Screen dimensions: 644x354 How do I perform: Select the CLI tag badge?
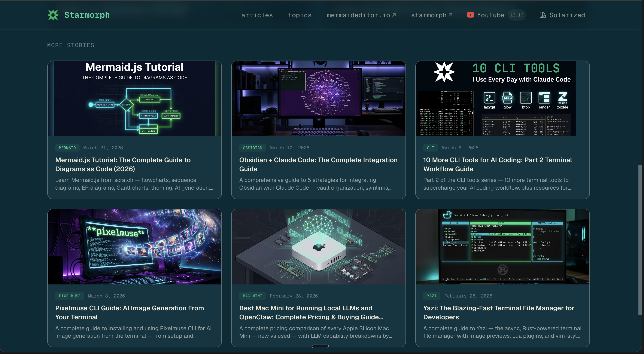point(430,148)
